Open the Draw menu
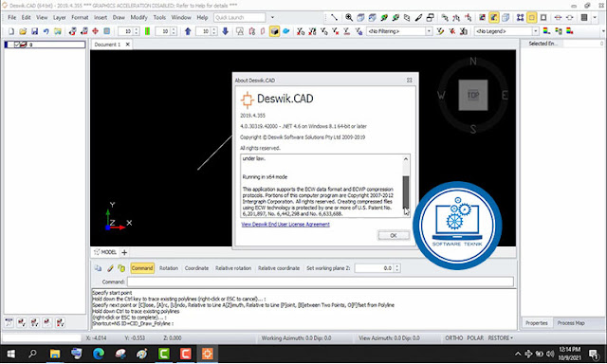The height and width of the screenshot is (364, 607). coord(119,17)
